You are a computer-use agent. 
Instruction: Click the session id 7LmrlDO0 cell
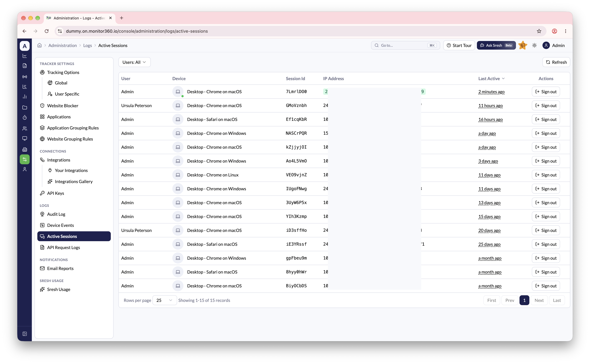point(296,92)
